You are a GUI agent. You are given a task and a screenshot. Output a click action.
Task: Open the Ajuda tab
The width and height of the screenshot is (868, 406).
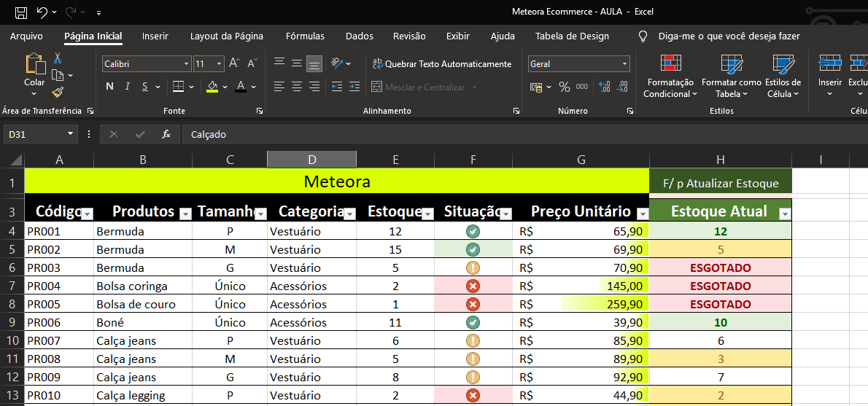coord(503,36)
